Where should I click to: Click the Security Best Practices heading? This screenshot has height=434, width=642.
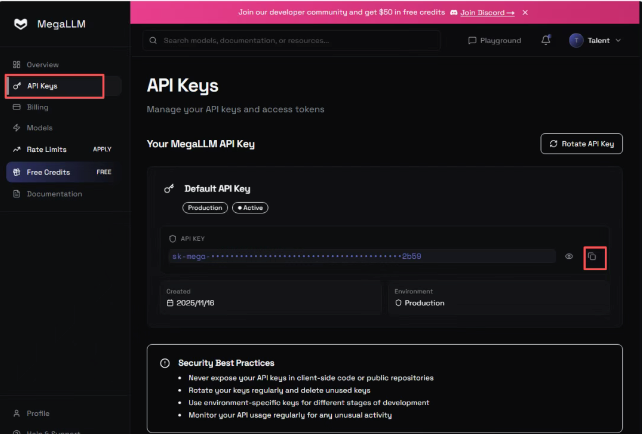point(226,363)
